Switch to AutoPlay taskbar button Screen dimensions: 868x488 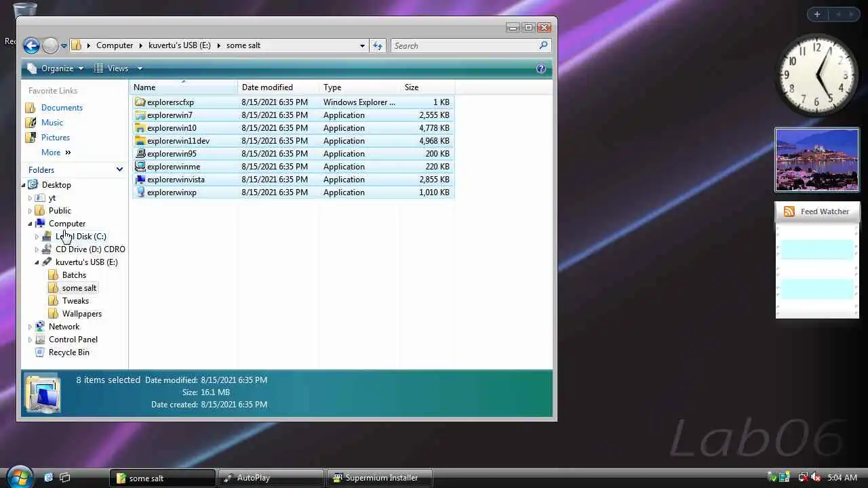coord(271,478)
